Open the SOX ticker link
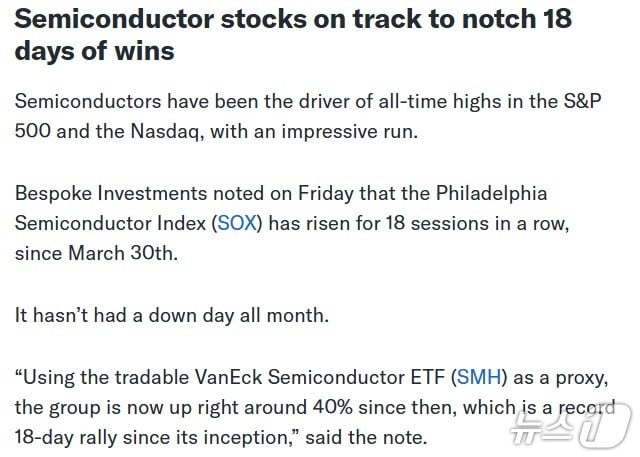640x457 pixels. point(238,222)
